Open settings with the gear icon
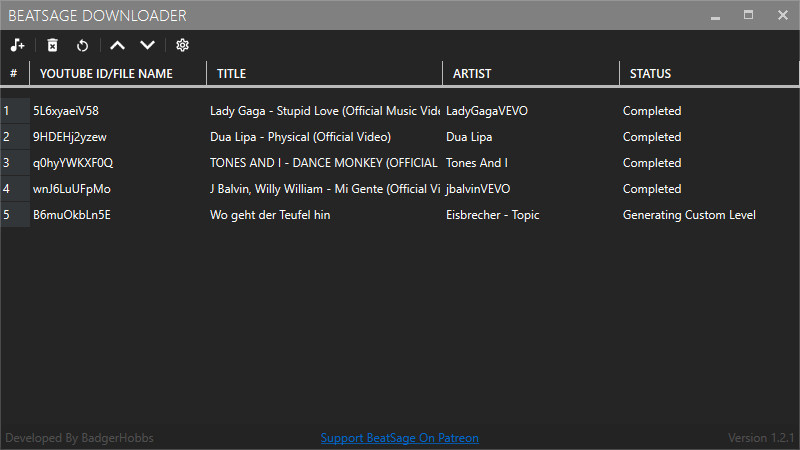 182,45
